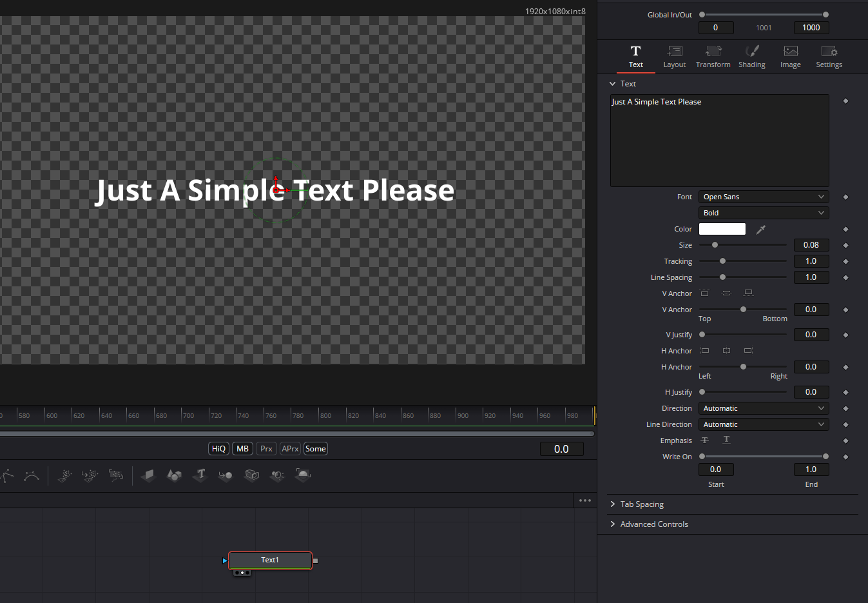Expand the Tab Spacing section
This screenshot has width=868, height=603.
click(637, 504)
